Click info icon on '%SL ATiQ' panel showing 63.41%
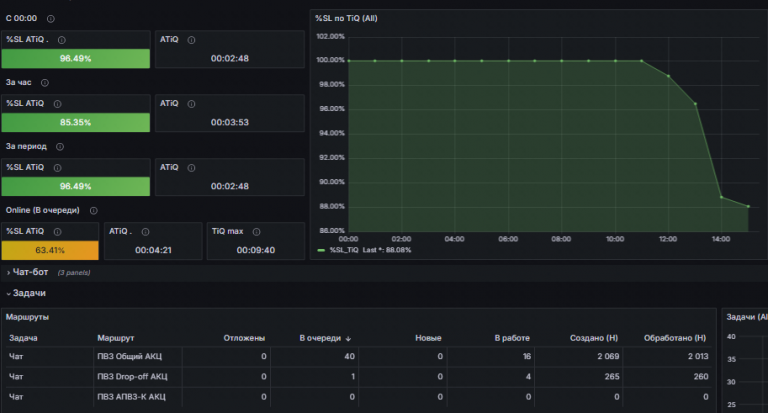Image resolution: width=768 pixels, height=413 pixels. coord(57,232)
